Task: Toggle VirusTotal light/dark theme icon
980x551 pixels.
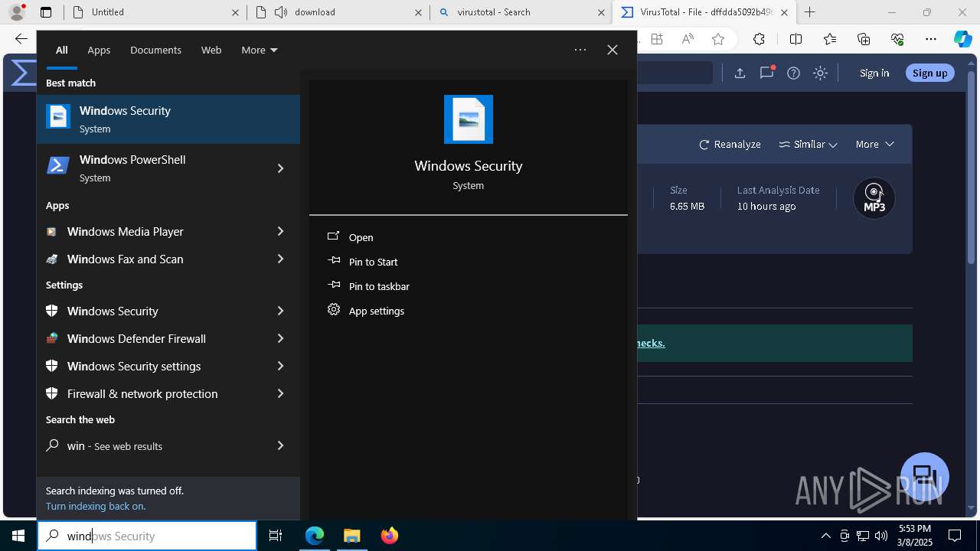Action: (x=820, y=73)
